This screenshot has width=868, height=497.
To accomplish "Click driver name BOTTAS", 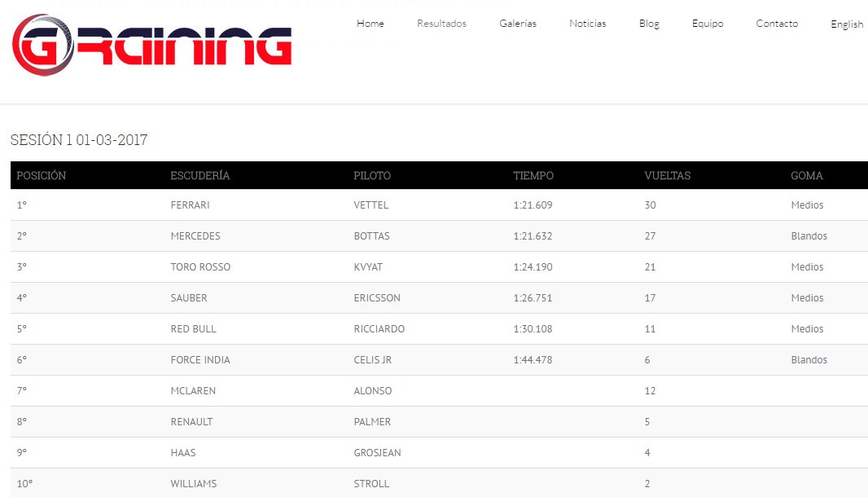I will pyautogui.click(x=371, y=236).
